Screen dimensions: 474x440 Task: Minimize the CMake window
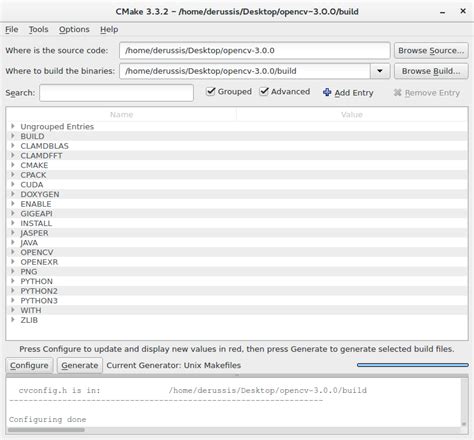(x=442, y=12)
